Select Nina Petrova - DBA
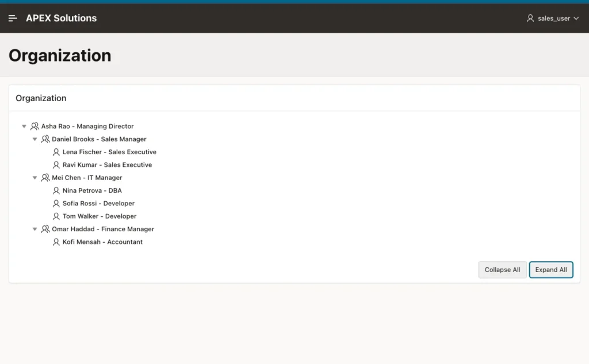 click(92, 190)
